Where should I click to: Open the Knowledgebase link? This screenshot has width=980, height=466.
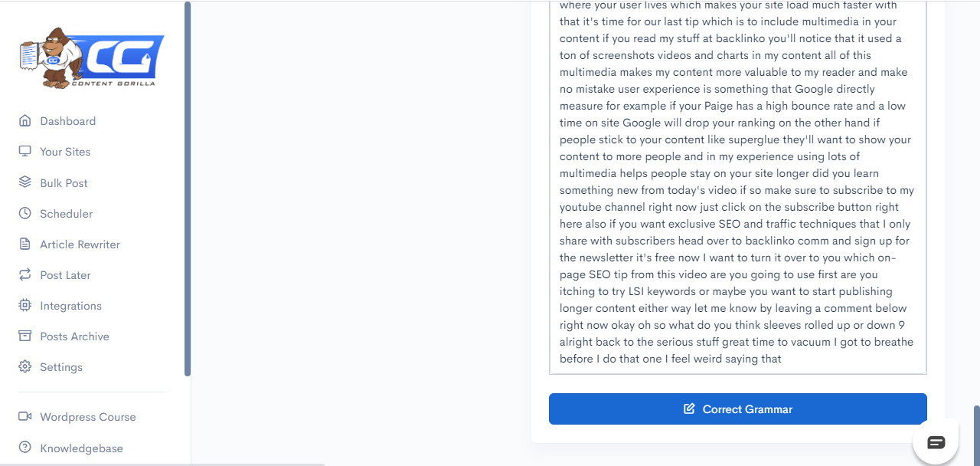(x=82, y=448)
